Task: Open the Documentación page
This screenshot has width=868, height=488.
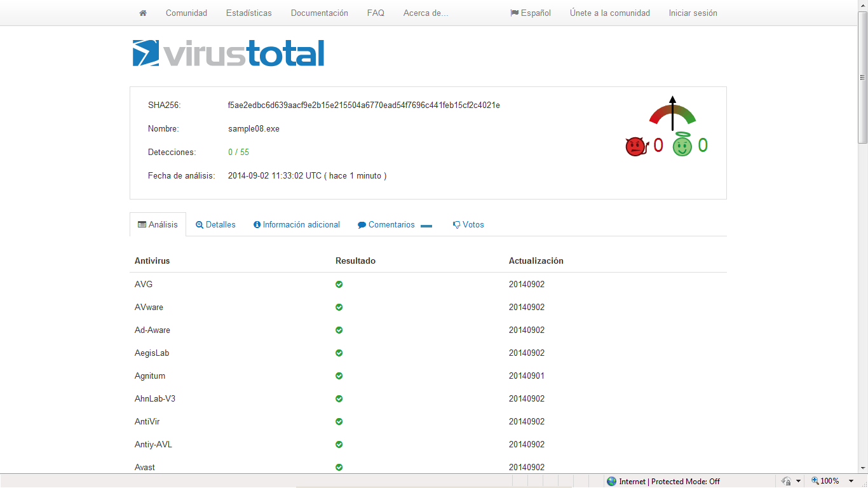Action: click(x=319, y=13)
